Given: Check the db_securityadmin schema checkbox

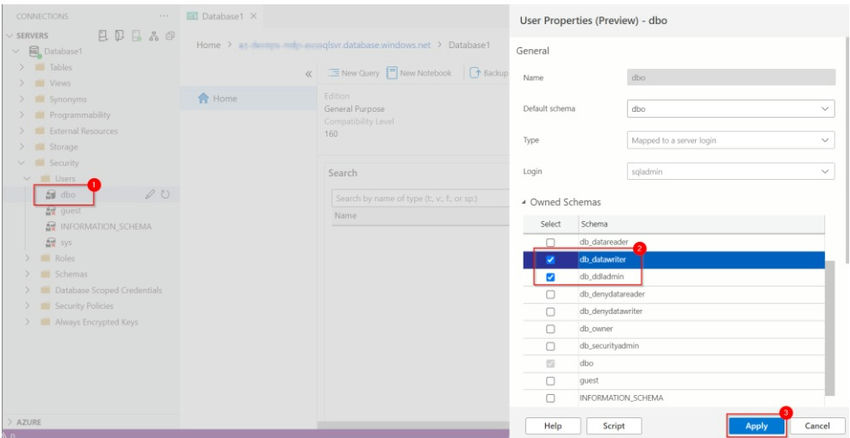Looking at the screenshot, I should (550, 346).
